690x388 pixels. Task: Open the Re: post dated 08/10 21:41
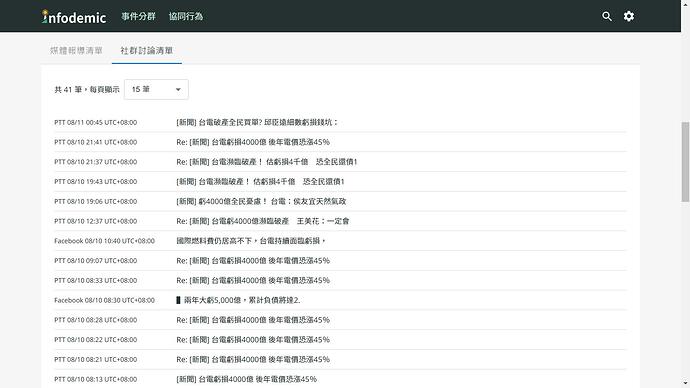click(x=253, y=142)
